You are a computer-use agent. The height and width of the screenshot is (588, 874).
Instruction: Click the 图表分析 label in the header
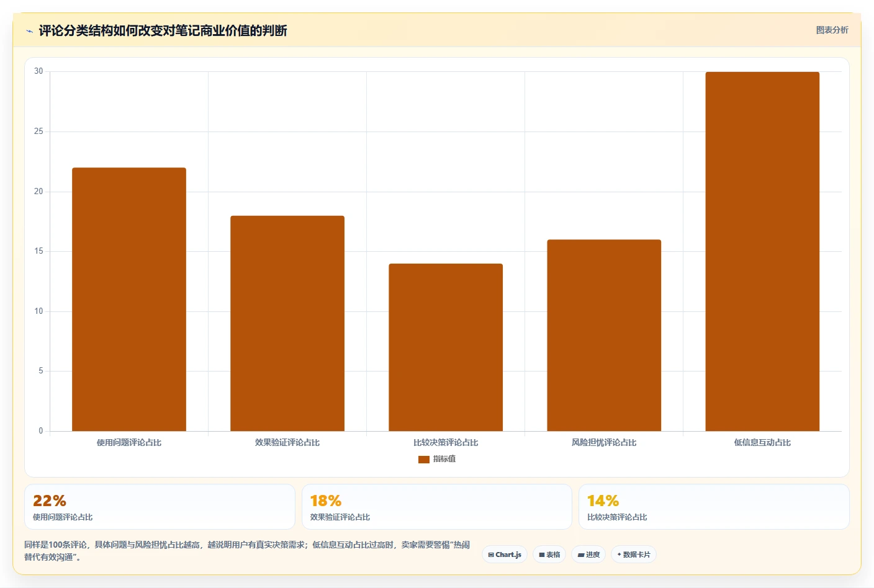(832, 30)
